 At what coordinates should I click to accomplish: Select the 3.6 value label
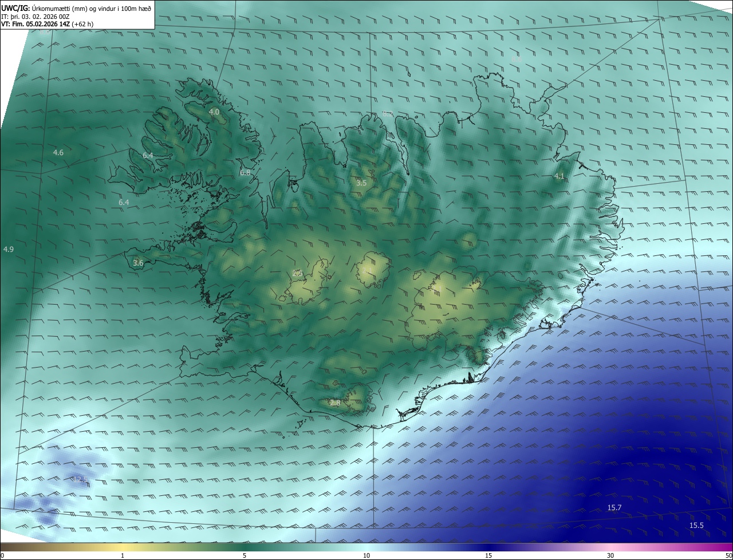[x=138, y=263]
